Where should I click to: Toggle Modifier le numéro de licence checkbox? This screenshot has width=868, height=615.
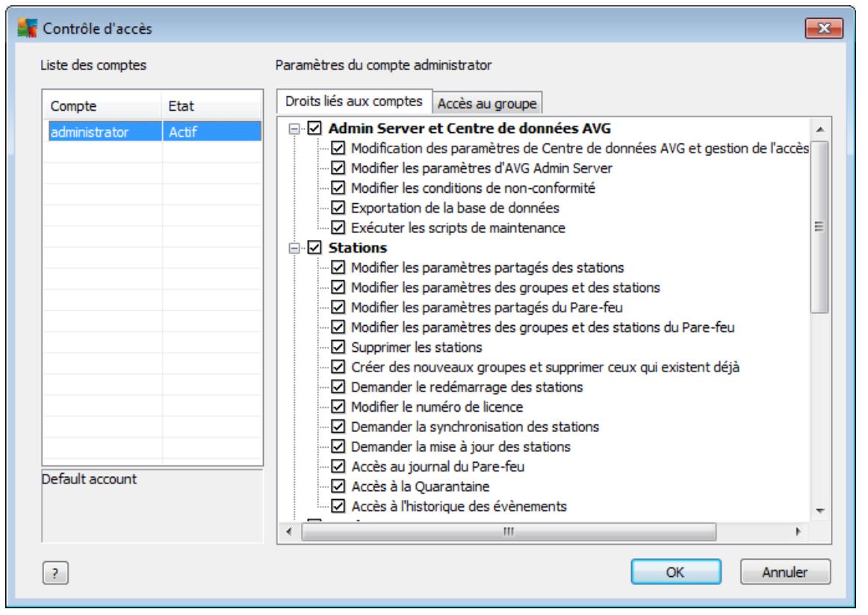[338, 407]
